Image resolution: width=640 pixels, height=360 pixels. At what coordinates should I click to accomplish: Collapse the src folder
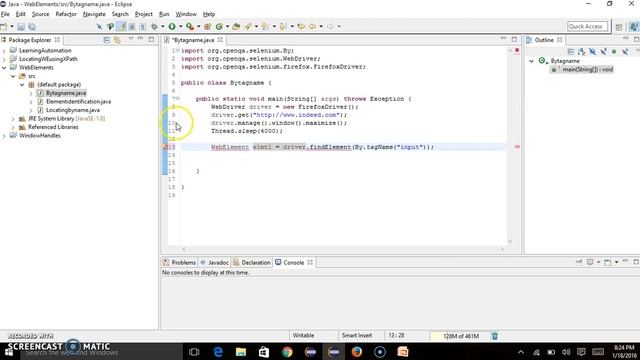point(13,76)
